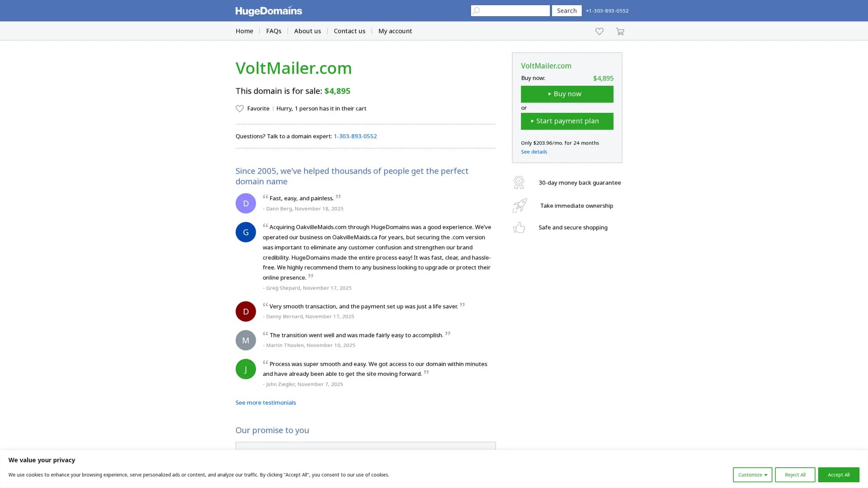Expand See more testimonials
Image resolution: width=868 pixels, height=488 pixels.
coord(265,403)
